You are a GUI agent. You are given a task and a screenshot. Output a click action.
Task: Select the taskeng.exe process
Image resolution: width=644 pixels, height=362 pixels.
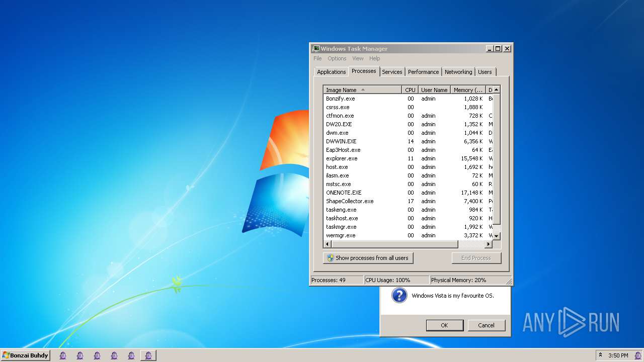tap(408, 210)
